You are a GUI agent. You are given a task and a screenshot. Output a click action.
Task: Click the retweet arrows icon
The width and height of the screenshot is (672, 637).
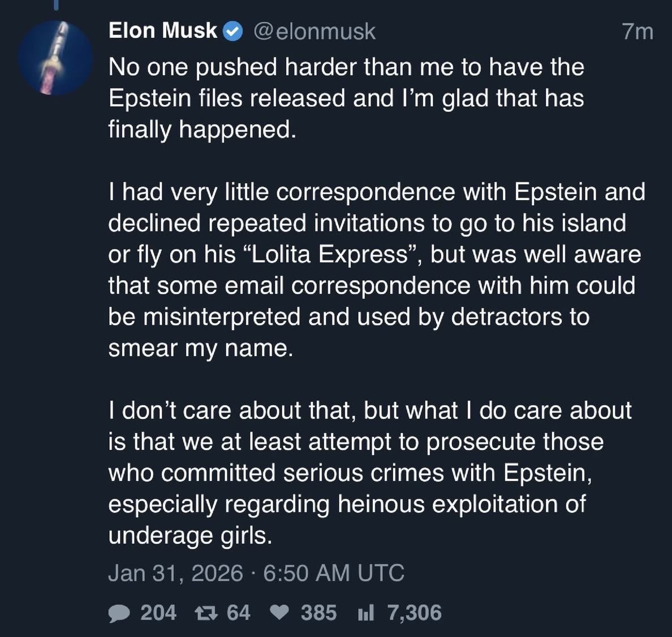click(203, 613)
